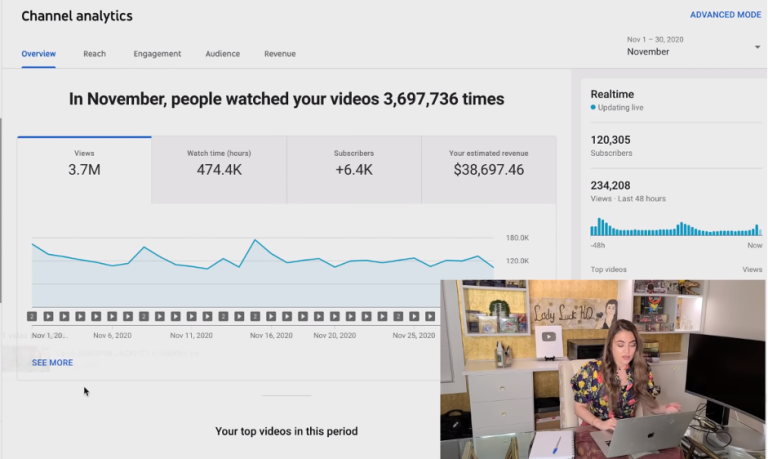Viewport: 768px width, 459px height.
Task: Click the leftmost video marker labeled 2
Action: (x=32, y=316)
